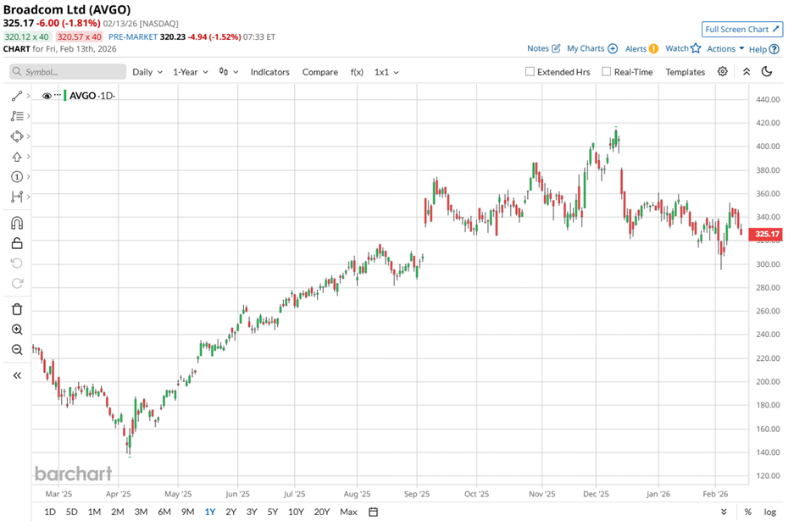Switch to dark mode moon icon
This screenshot has width=794, height=532.
[767, 71]
